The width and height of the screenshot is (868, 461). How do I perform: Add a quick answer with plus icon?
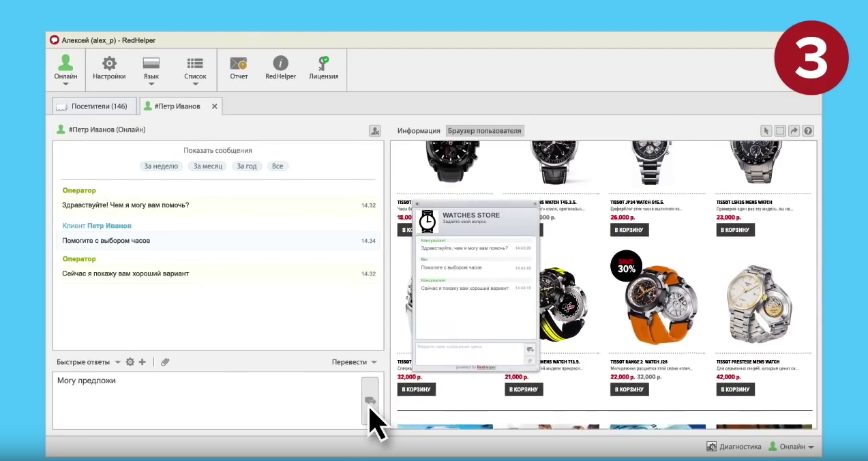pyautogui.click(x=142, y=362)
